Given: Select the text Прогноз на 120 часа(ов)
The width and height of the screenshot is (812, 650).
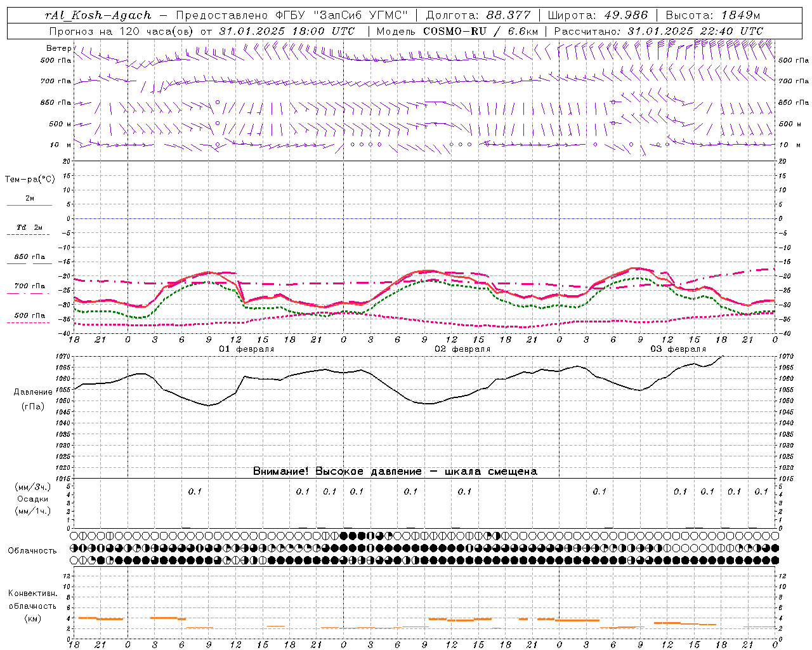Looking at the screenshot, I should click(x=122, y=31).
